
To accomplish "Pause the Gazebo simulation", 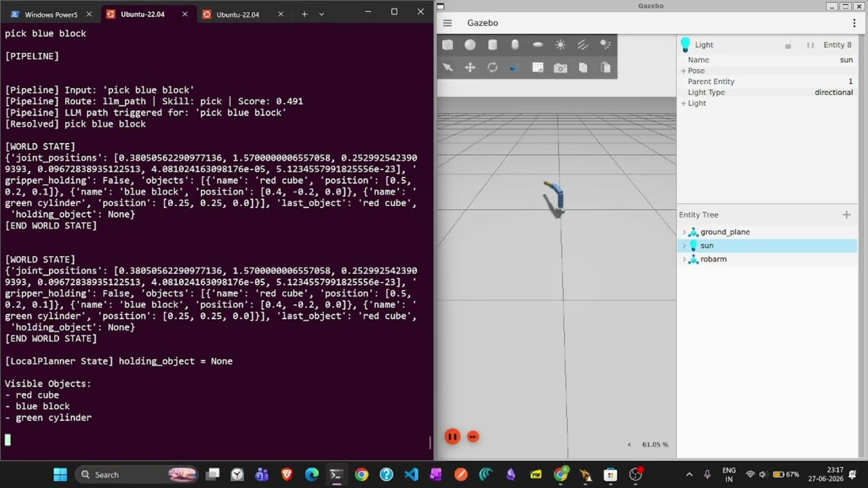I will tap(452, 436).
